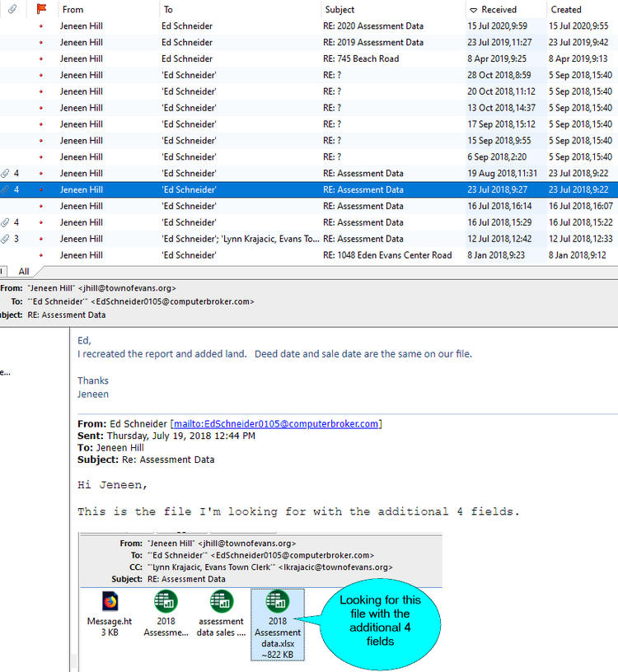Select the email to Ed Schneider and Lynn Krajacic
Viewport: 618px width, 672px height.
[309, 239]
